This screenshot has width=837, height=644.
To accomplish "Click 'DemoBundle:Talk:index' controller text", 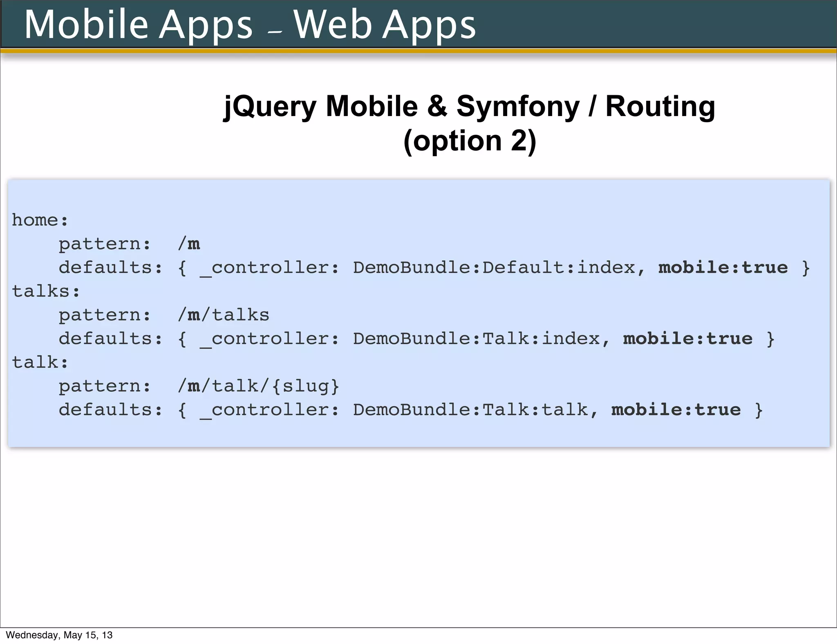I will 476,339.
